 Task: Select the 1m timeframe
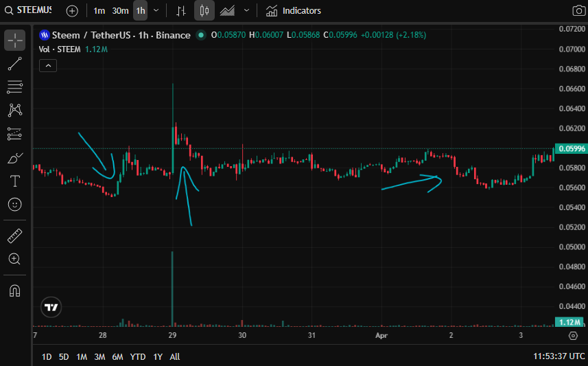[99, 11]
